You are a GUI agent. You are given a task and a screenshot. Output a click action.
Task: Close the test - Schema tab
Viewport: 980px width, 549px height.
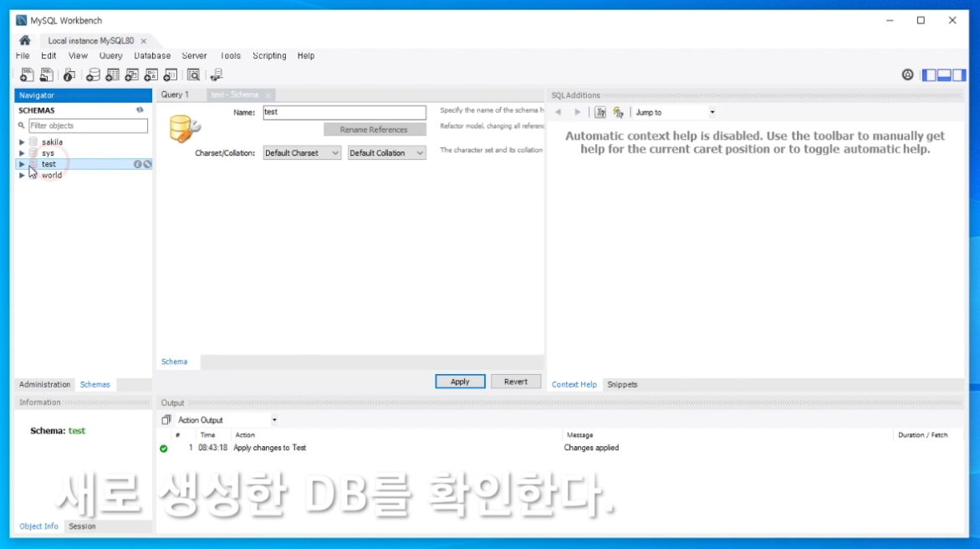tap(268, 95)
